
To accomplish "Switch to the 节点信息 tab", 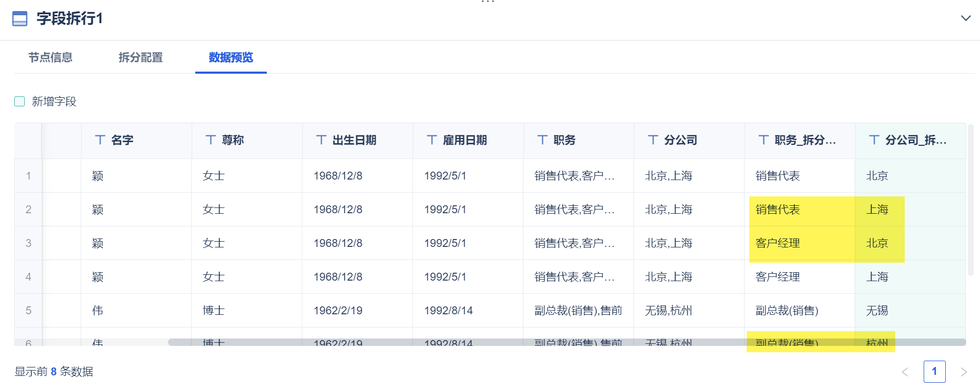I will [x=51, y=57].
